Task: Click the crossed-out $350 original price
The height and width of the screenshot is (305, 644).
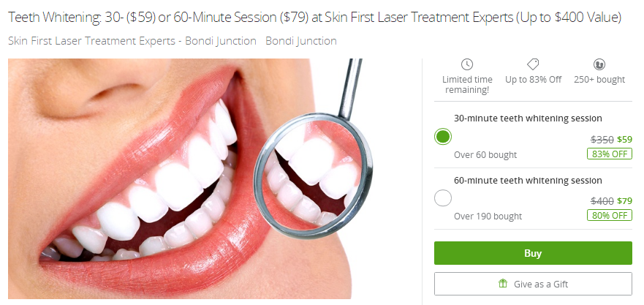Action: [602, 140]
